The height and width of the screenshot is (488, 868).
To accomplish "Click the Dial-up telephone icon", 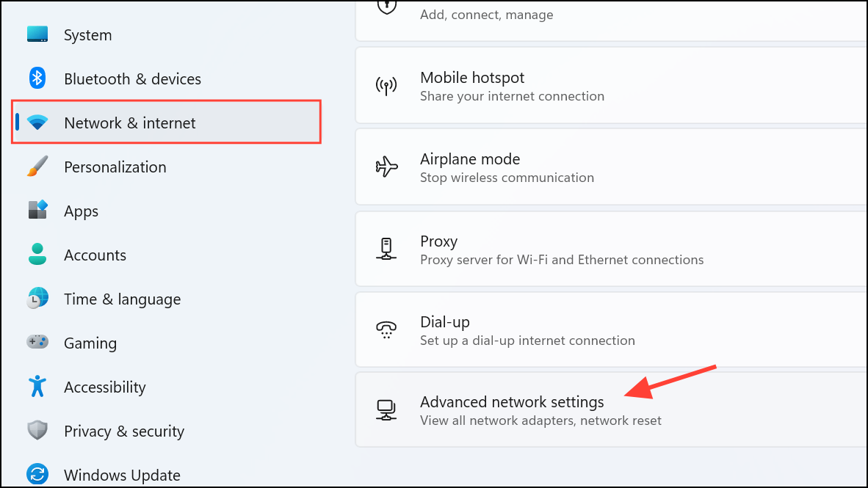I will (386, 329).
